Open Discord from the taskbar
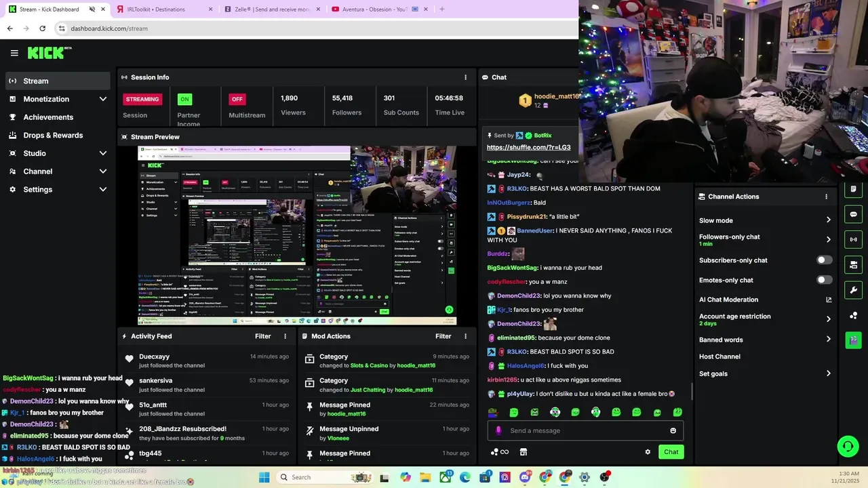The height and width of the screenshot is (488, 868). point(525,477)
